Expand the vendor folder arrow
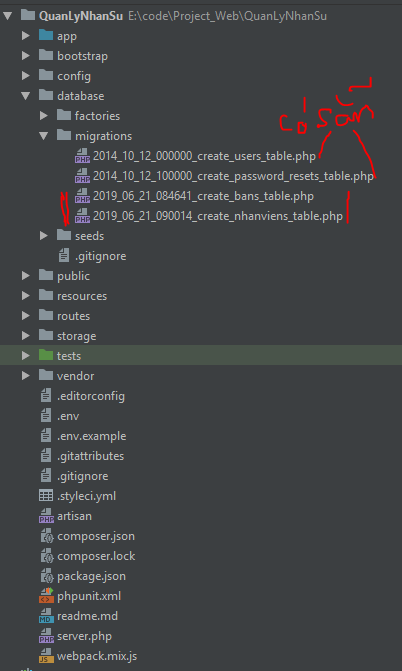This screenshot has width=402, height=671. click(x=26, y=376)
